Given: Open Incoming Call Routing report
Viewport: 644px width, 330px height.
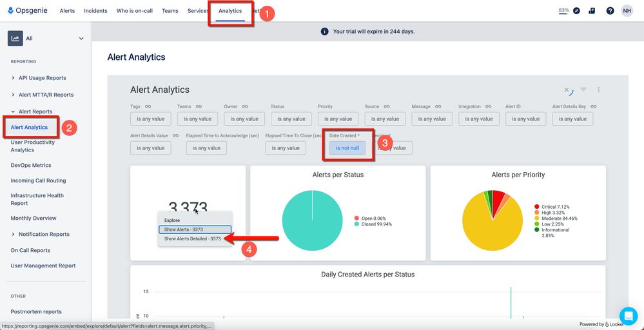Looking at the screenshot, I should tap(38, 180).
